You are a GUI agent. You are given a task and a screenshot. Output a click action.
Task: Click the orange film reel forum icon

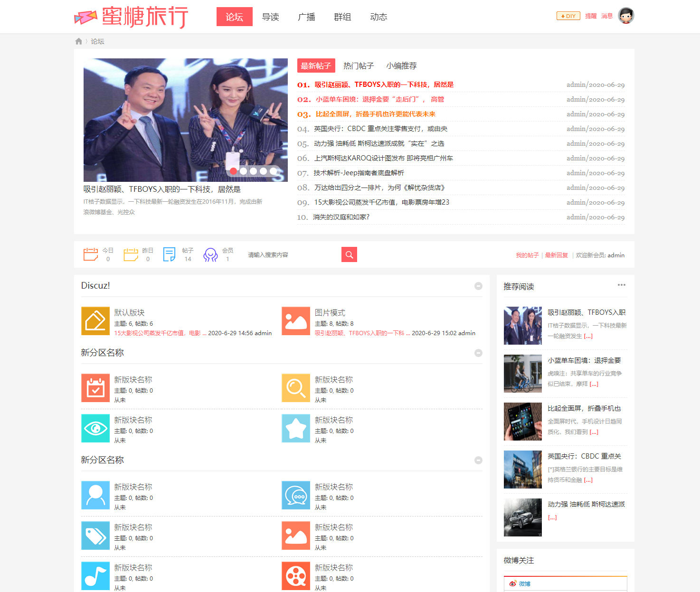pos(296,576)
